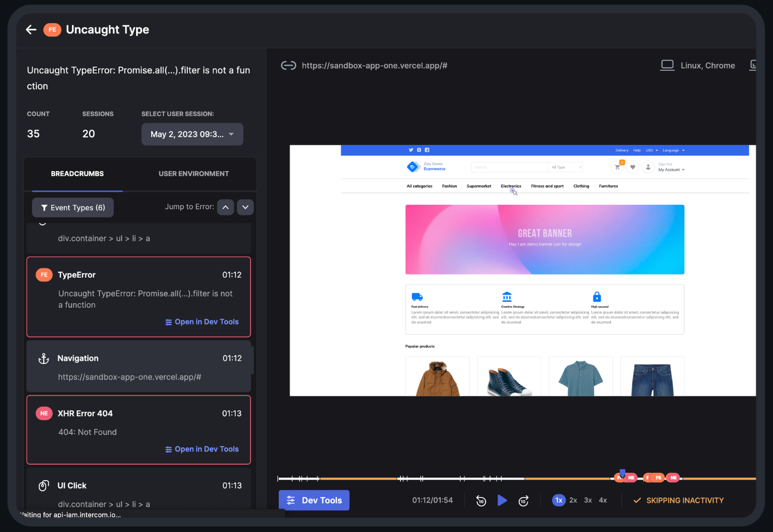Click the URL link icon

point(288,66)
